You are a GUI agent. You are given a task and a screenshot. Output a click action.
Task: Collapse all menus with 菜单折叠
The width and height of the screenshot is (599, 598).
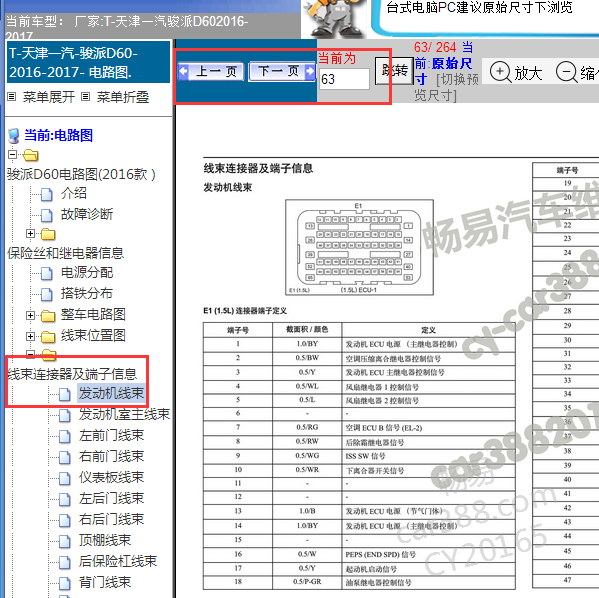123,97
